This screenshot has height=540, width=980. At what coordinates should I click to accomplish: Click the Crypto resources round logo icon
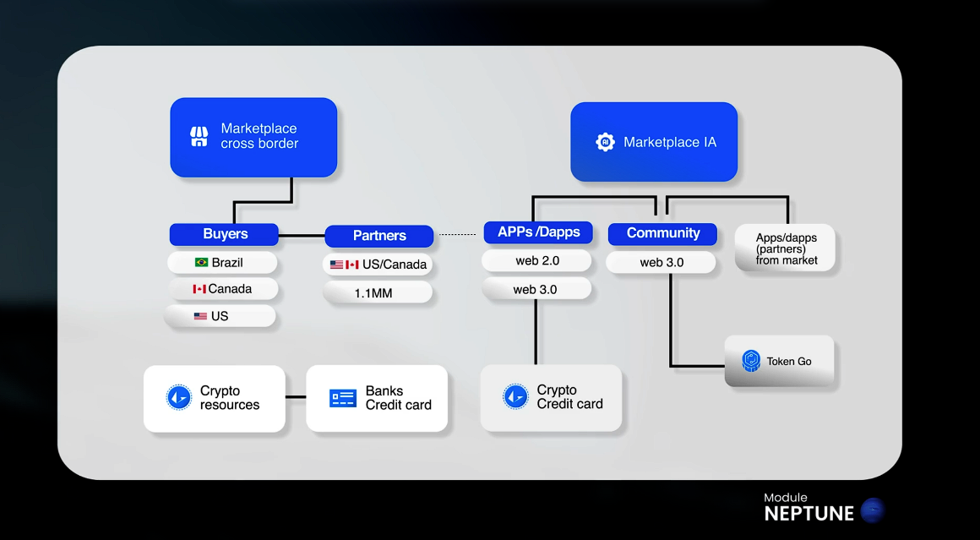tap(178, 398)
